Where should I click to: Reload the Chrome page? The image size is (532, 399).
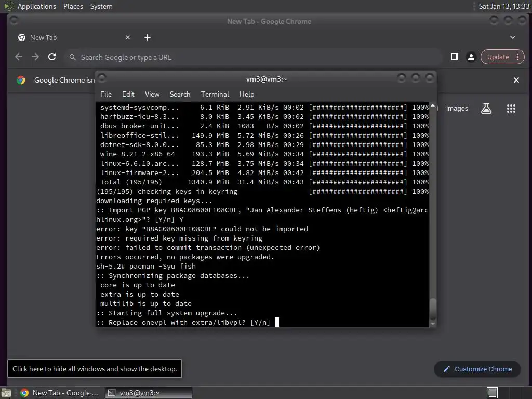point(52,57)
